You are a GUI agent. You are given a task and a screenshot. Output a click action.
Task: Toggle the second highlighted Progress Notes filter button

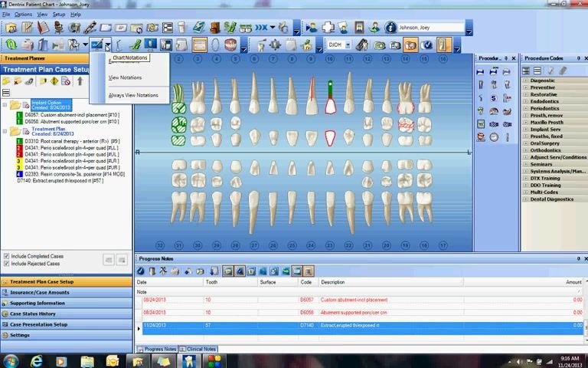tap(239, 271)
